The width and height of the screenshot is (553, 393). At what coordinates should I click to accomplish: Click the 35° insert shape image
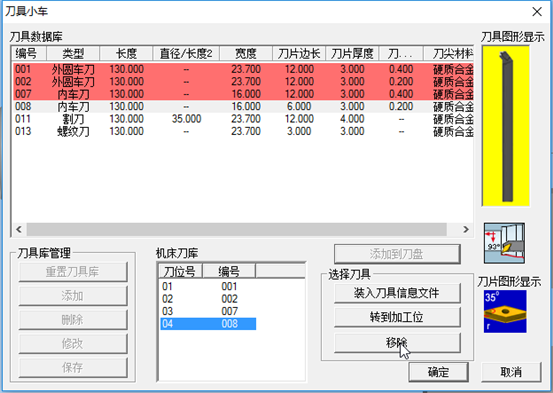[x=505, y=311]
